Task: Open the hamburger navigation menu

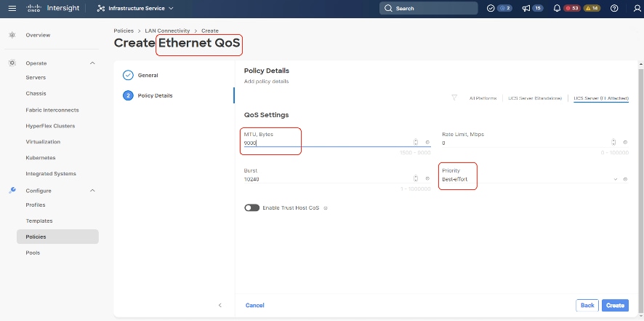Action: (x=12, y=8)
